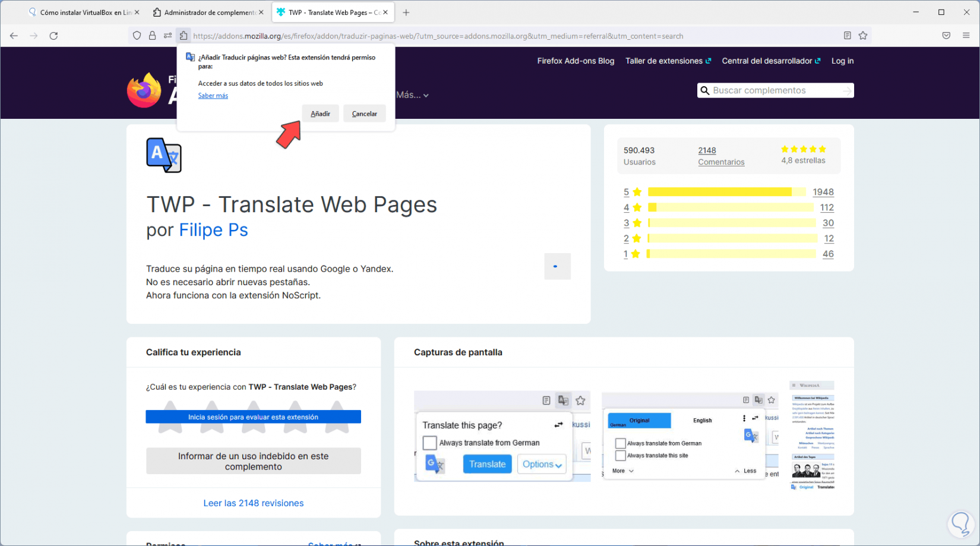Open the 1948 five-star reviews count
This screenshot has height=546, width=980.
click(823, 192)
